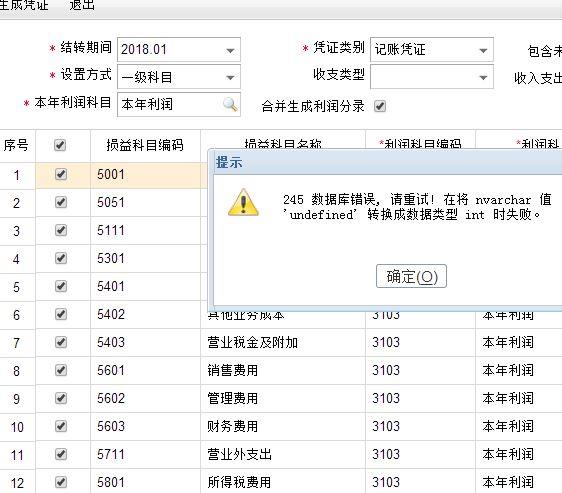
Task: Select the cell with code 5402
Action: [145, 314]
